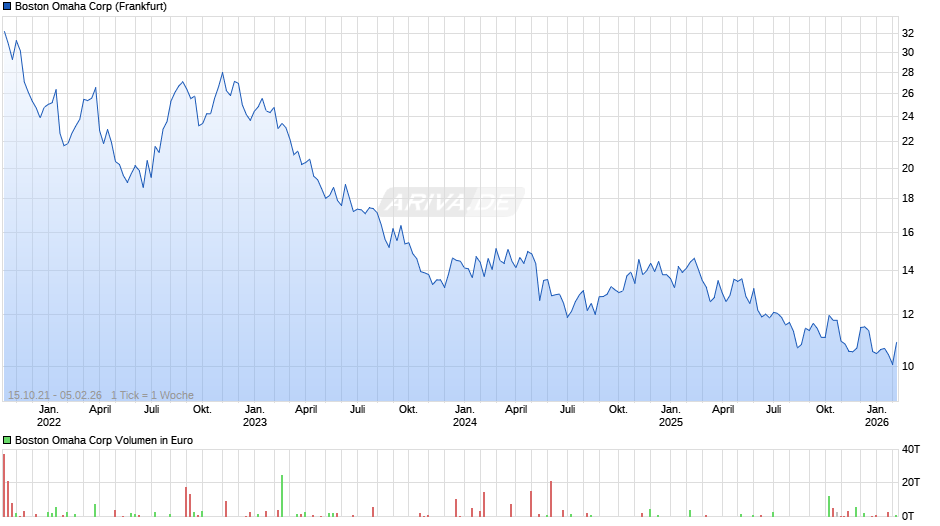Click the tallest red volume bar at chart start
The width and height of the screenshot is (940, 526).
[x=4, y=485]
